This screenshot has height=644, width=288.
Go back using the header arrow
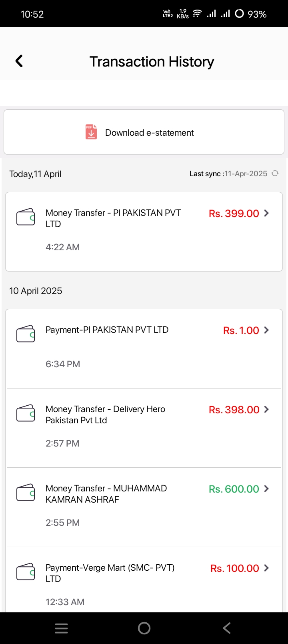[x=19, y=61]
